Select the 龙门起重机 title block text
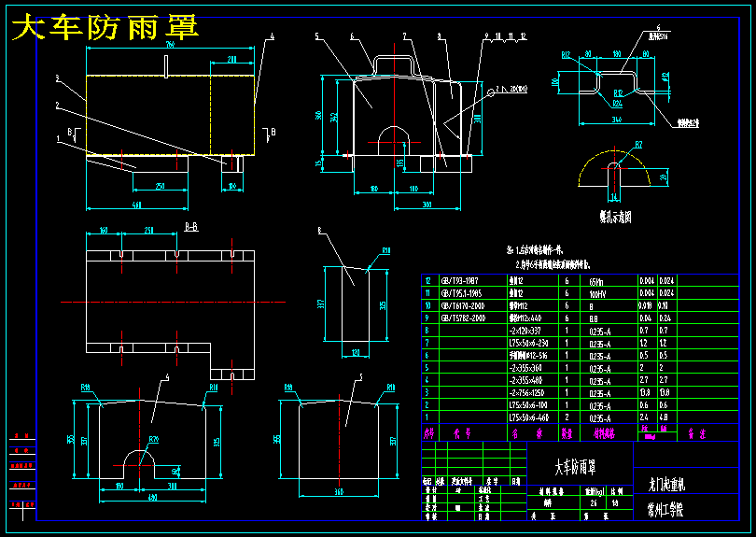This screenshot has height=537, width=756. 666,484
